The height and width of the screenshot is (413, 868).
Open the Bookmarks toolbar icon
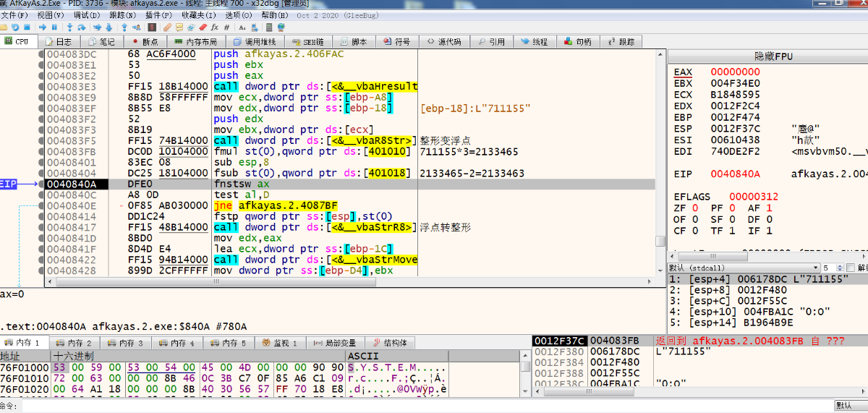tap(203, 27)
